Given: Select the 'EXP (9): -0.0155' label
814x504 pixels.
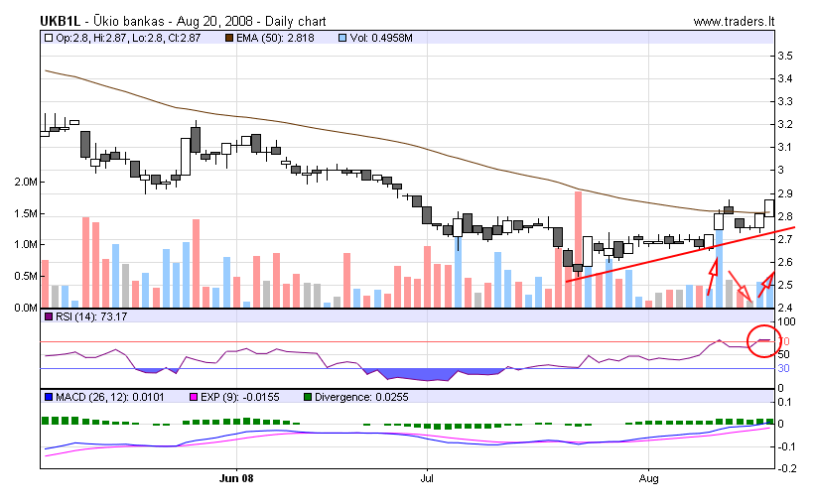Looking at the screenshot, I should coord(239,397).
